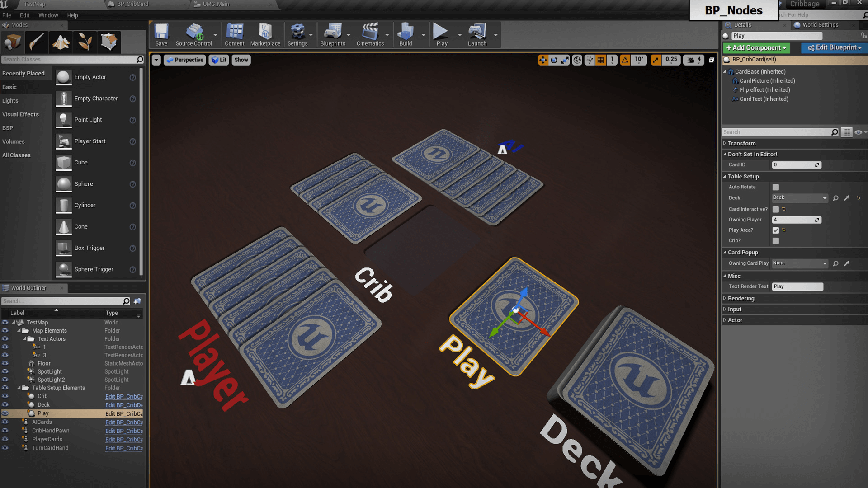The image size is (868, 488).
Task: Open Edit BP_CribCard link for Crib
Action: [124, 397]
